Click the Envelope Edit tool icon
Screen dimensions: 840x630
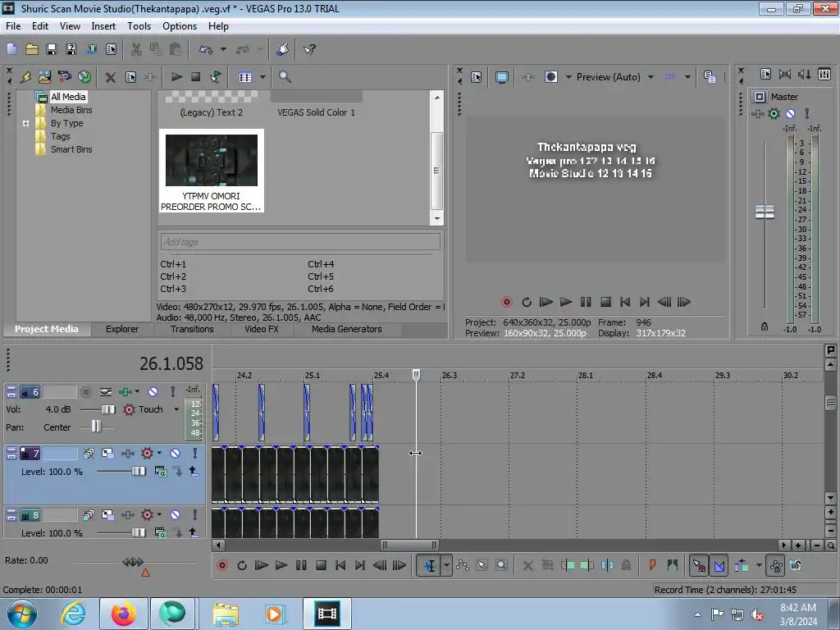tap(463, 565)
